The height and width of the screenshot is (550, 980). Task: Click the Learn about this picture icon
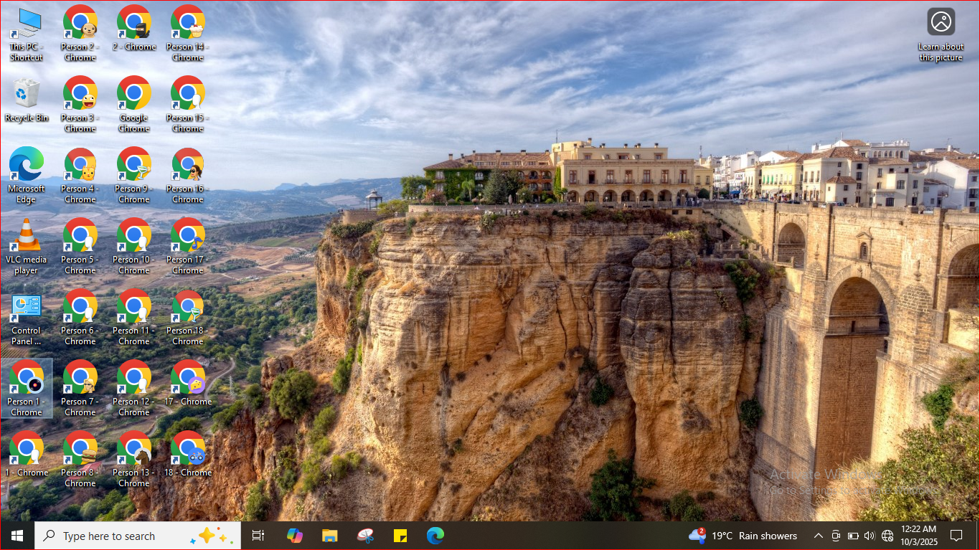[941, 34]
